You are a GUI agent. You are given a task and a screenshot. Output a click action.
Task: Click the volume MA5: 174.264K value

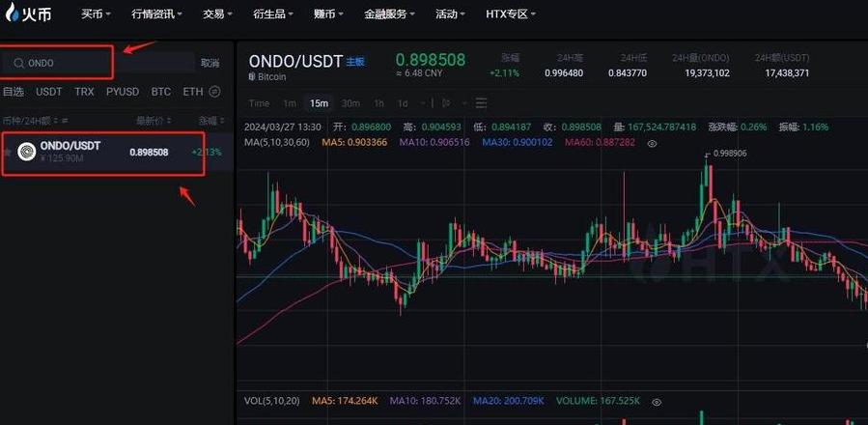pyautogui.click(x=345, y=401)
